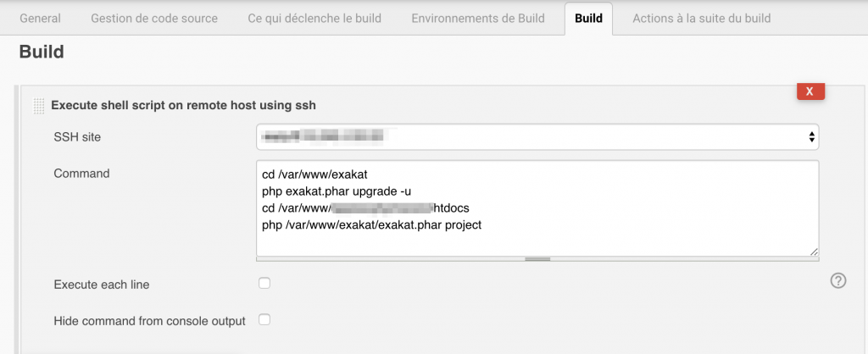Click the SSH site select arrows icon
Screen dimensions: 868x354
(811, 136)
